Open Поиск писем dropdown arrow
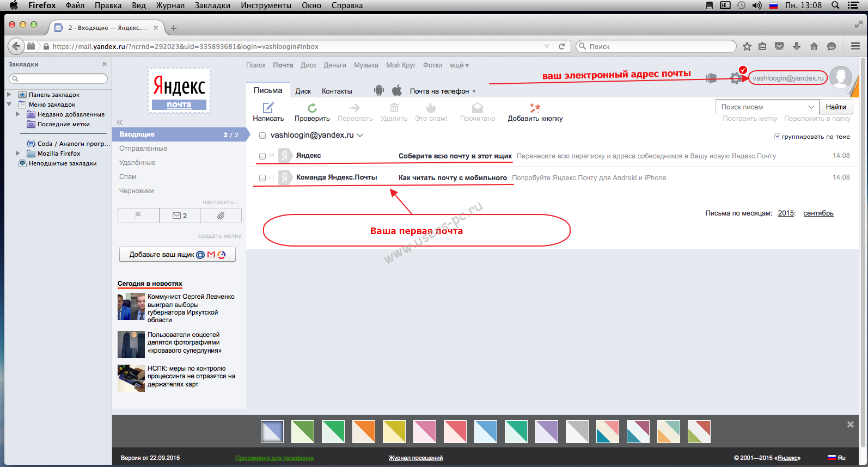 (x=811, y=107)
